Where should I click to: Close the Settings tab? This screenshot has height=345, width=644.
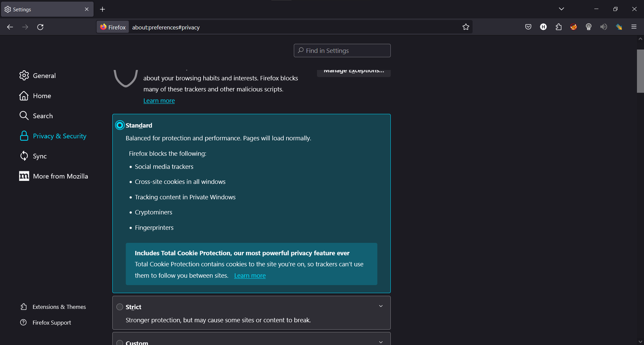click(87, 9)
